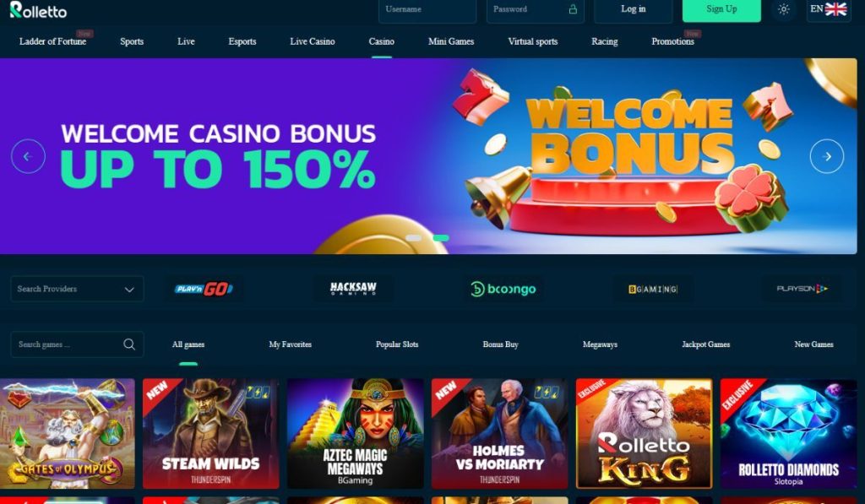
Task: Filter by Hacksaw Gaming provider logo
Action: [x=353, y=289]
